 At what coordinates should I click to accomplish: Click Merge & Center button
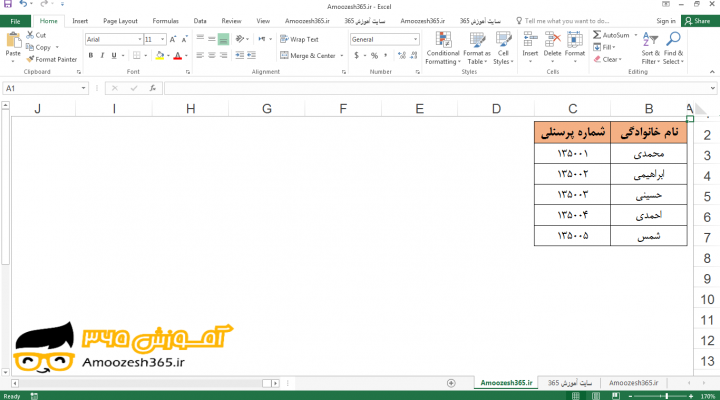click(308, 56)
